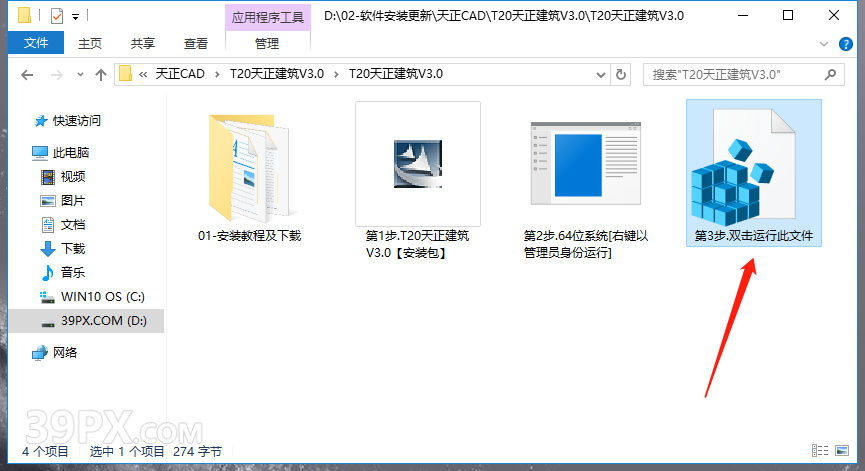Open the 图片 library
865x471 pixels.
pos(73,201)
